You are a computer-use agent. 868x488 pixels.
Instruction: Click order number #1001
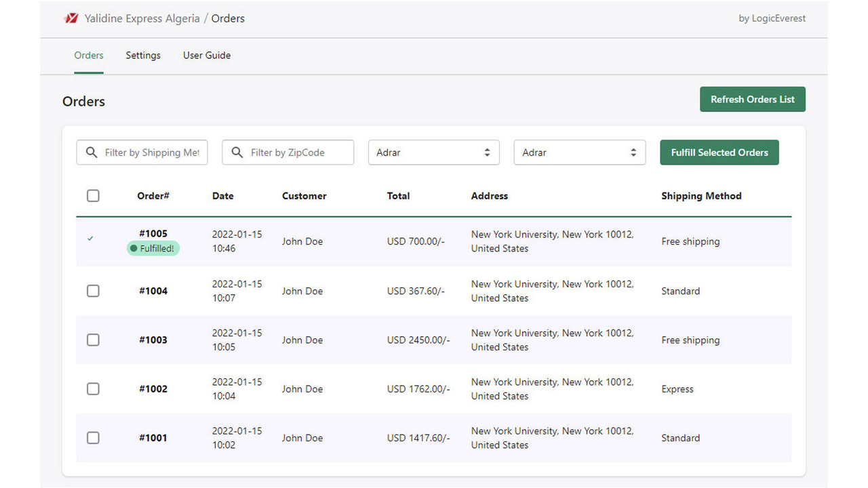pyautogui.click(x=153, y=438)
